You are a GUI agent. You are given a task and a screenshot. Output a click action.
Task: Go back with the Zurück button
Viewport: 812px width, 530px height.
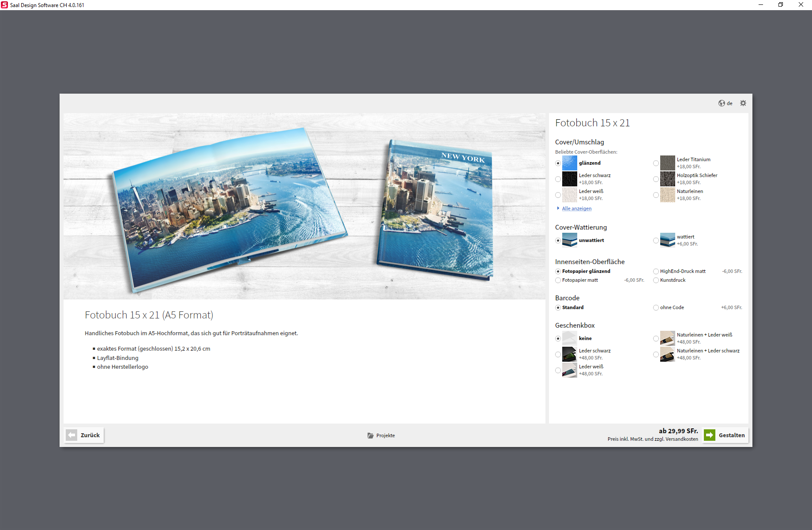point(84,435)
